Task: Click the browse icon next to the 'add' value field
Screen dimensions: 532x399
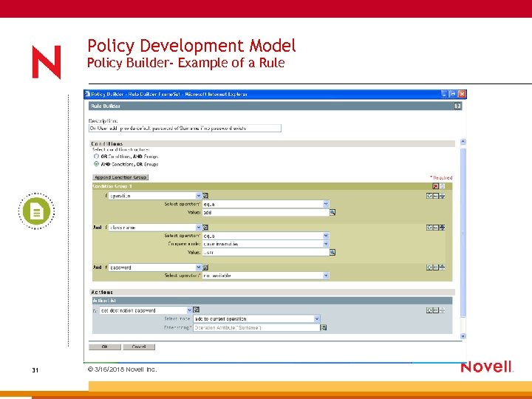Action: (332, 212)
